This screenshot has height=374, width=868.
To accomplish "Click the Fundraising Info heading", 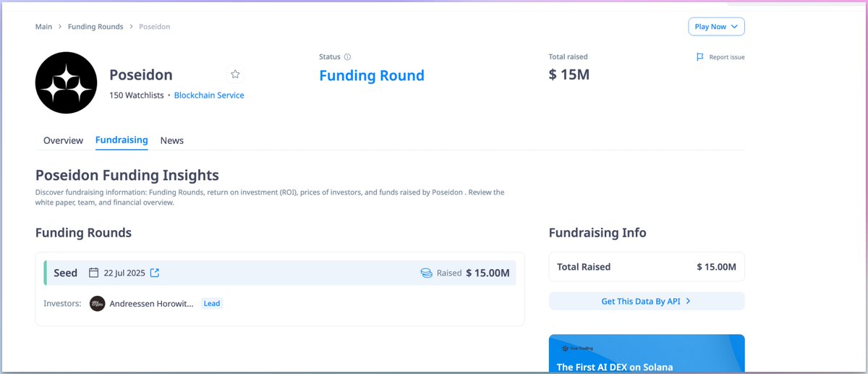I will pos(597,233).
